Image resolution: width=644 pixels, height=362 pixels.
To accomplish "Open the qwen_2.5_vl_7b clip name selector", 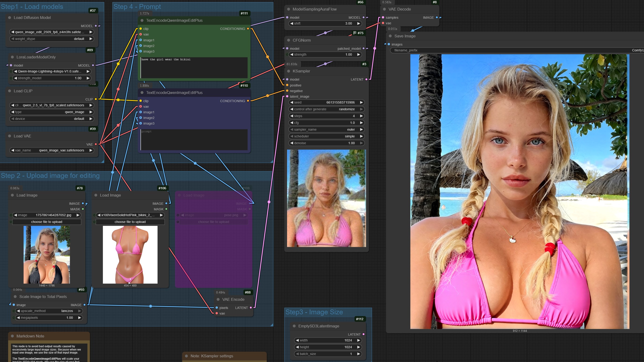I will coord(52,105).
